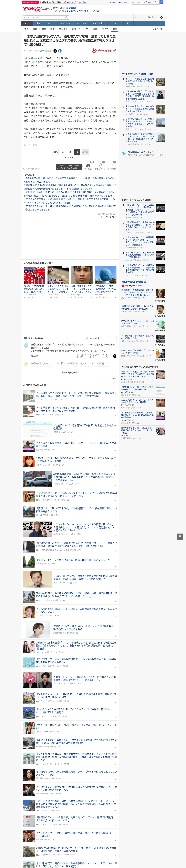Image resolution: width=186 pixels, height=868 pixels.
Task: Open 英国と中国で１０人をレイプ article thumbnail
Action: (x=82, y=275)
